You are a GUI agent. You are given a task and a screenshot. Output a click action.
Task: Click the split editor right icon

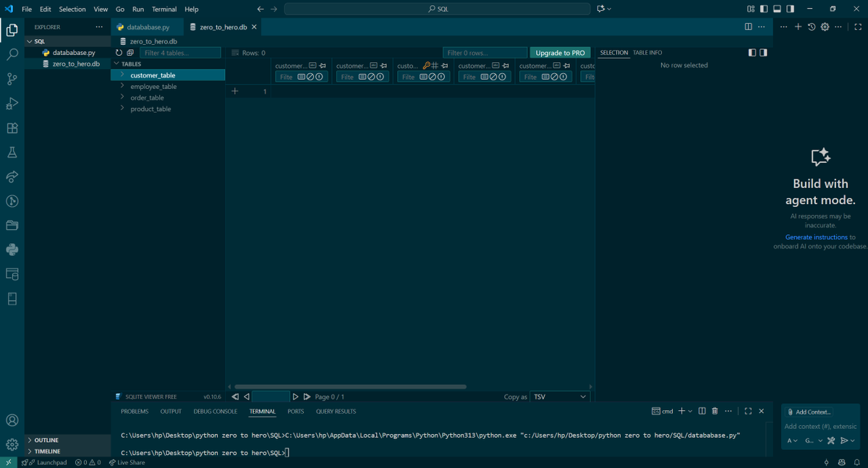(x=748, y=27)
